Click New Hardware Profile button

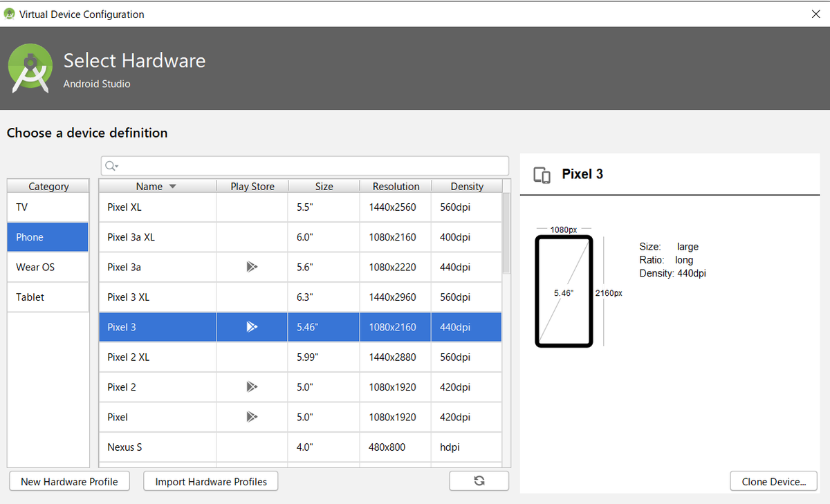pyautogui.click(x=69, y=481)
